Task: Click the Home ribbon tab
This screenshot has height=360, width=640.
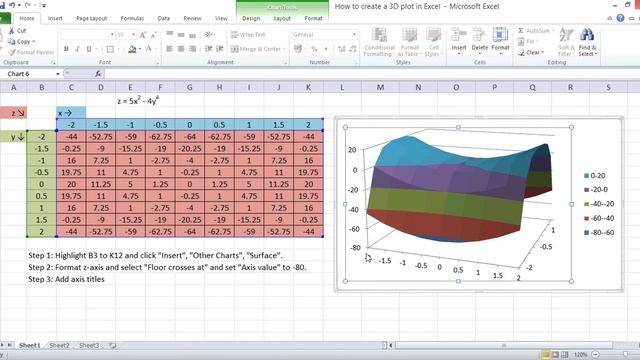Action: pyautogui.click(x=27, y=18)
